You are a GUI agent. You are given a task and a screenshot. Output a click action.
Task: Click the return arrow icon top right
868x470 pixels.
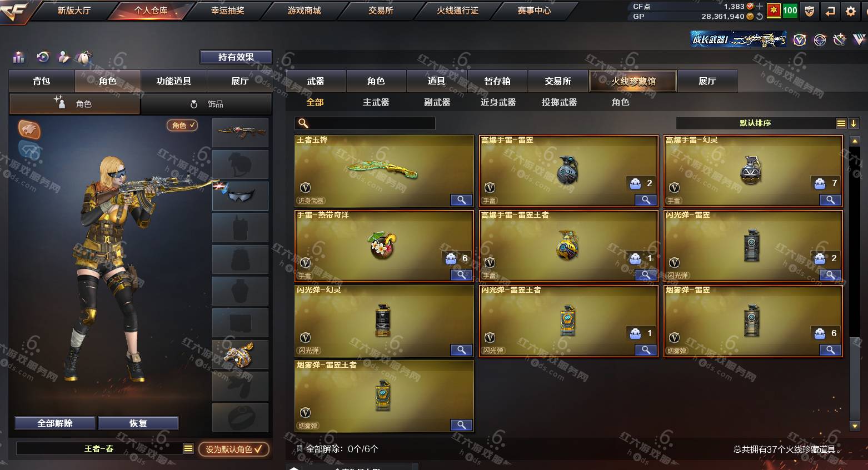pyautogui.click(x=830, y=11)
